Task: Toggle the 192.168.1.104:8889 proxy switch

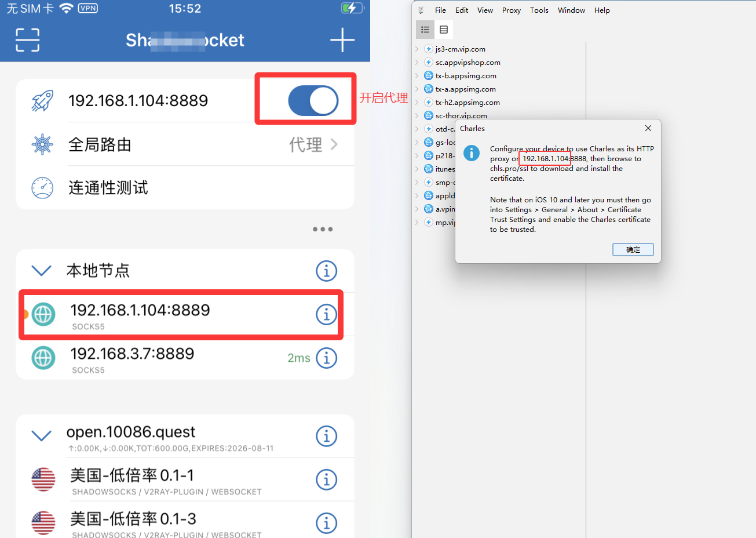Action: pyautogui.click(x=313, y=101)
